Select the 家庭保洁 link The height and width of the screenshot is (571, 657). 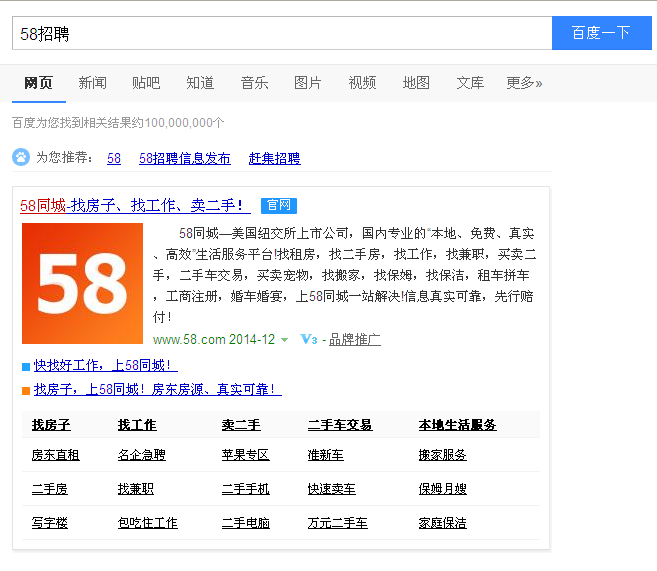point(442,523)
